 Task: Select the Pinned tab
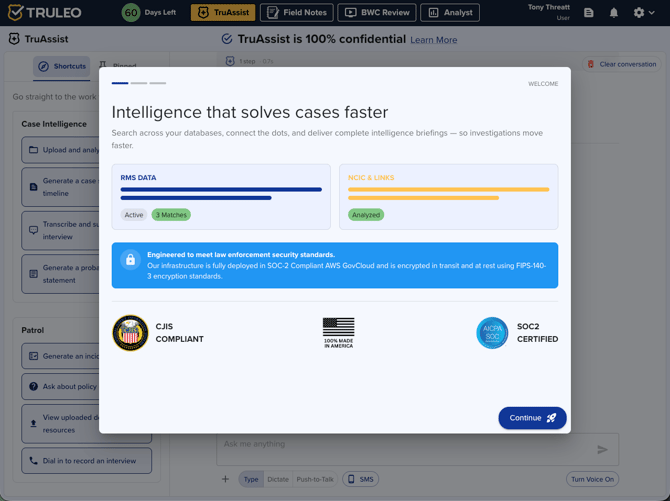118,66
